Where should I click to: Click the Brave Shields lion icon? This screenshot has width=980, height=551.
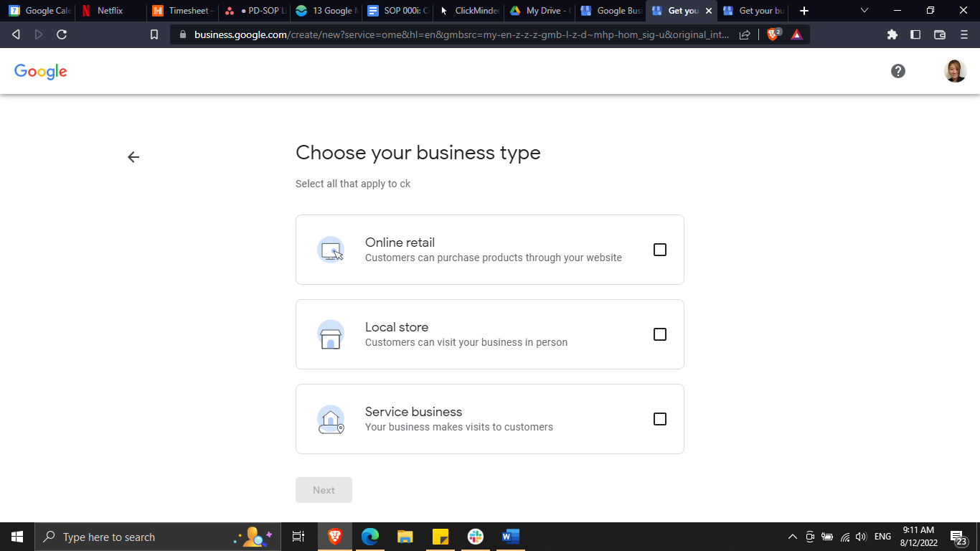tap(773, 34)
